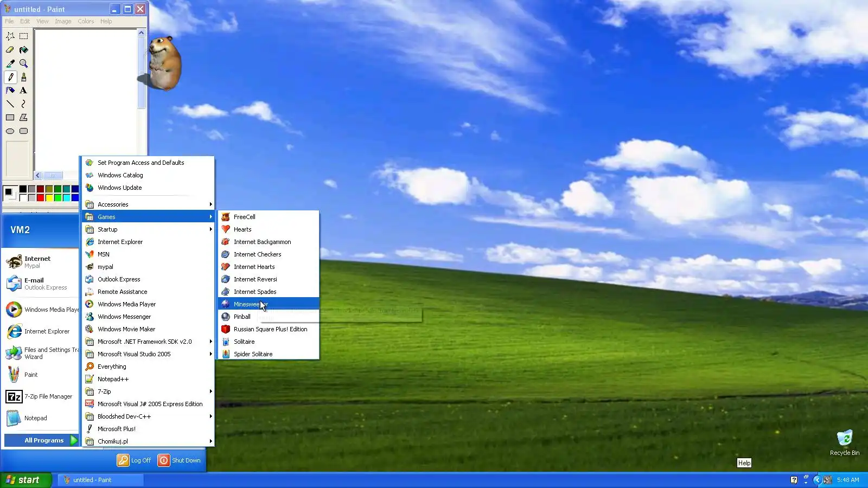Launch FreeCell from the Games submenu

click(x=269, y=217)
